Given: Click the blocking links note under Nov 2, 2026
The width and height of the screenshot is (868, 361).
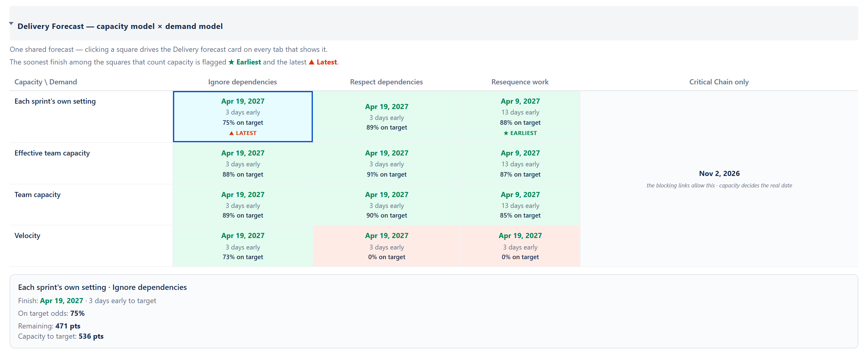Looking at the screenshot, I should (x=719, y=186).
